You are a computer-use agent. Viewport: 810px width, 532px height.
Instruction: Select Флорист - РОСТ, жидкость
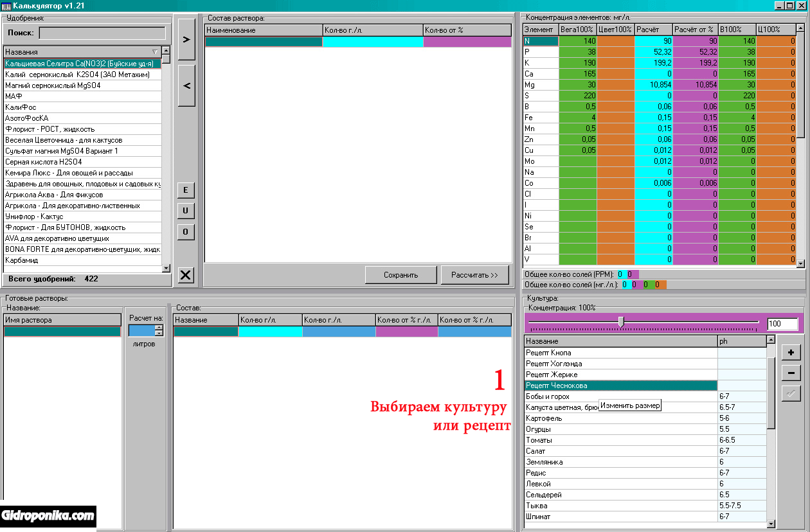click(x=82, y=129)
